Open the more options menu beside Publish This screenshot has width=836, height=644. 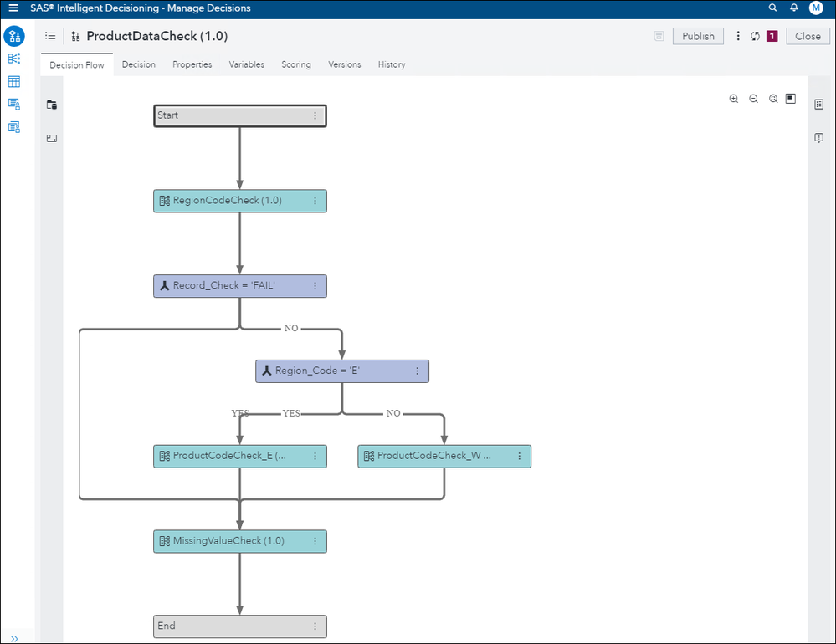pos(738,36)
